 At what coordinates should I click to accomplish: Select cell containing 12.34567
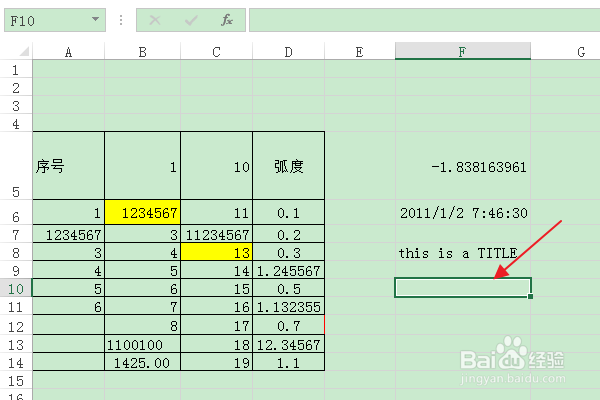(289, 344)
